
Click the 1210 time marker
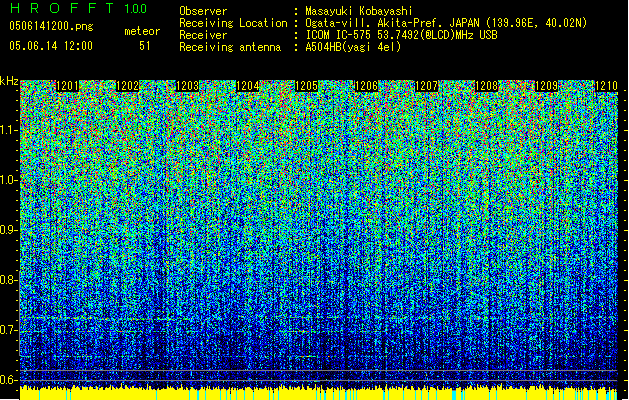click(x=606, y=86)
